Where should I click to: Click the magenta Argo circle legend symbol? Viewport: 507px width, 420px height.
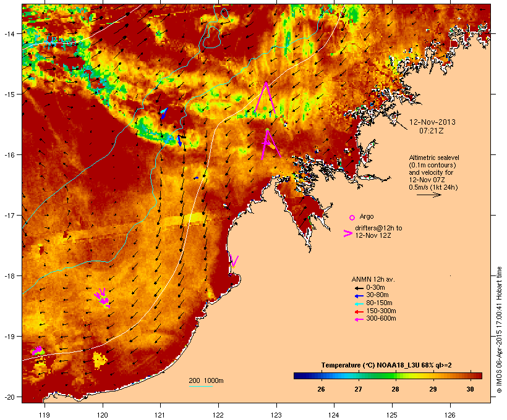point(352,217)
